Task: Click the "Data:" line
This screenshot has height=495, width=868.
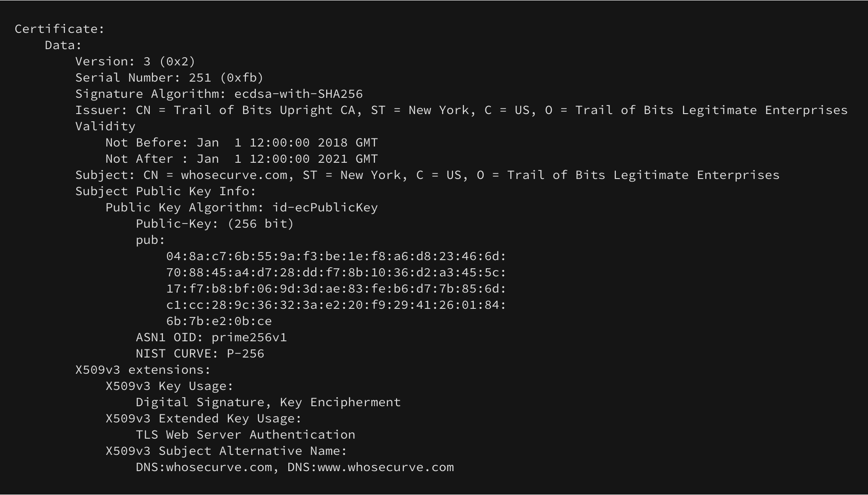Action: point(63,46)
